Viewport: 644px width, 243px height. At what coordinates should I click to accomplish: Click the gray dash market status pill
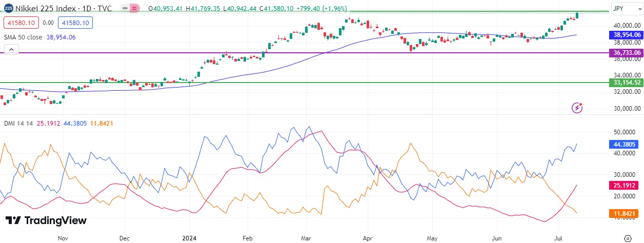tap(123, 9)
